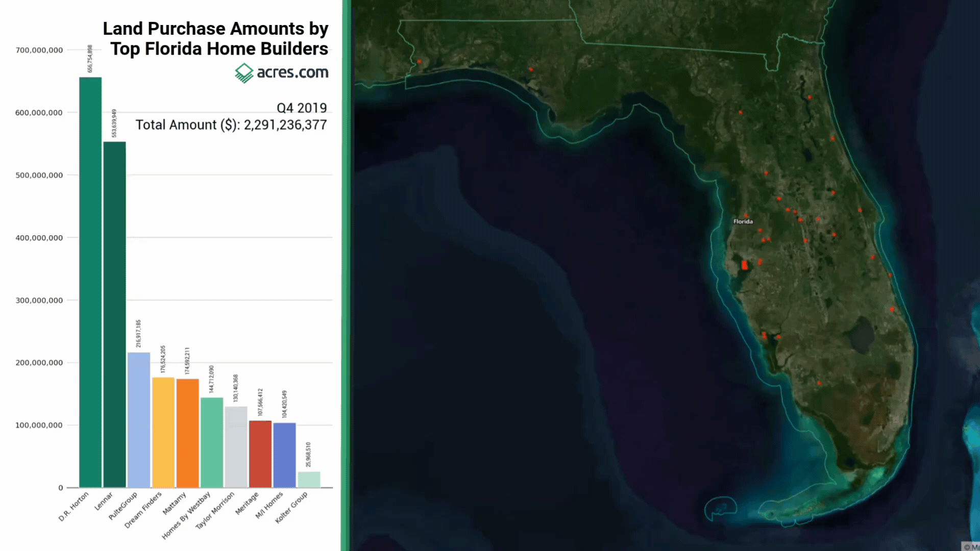
Task: Click the 'Mattamy' axis label
Action: click(x=174, y=504)
